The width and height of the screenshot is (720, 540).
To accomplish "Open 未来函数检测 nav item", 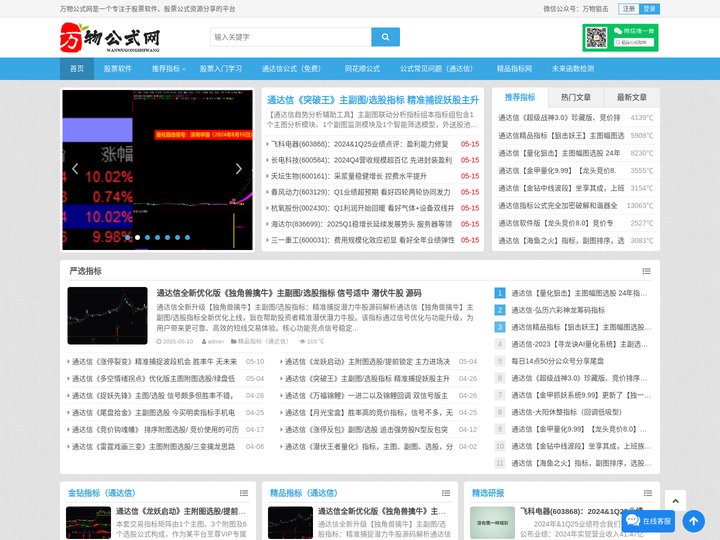I will 573,69.
